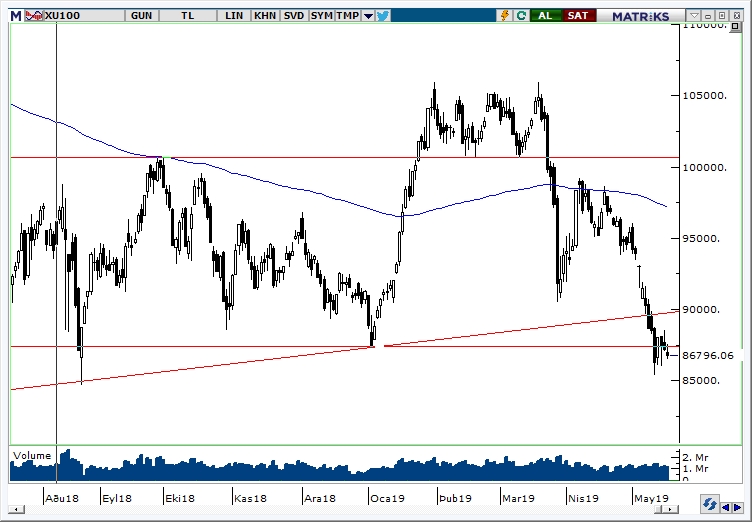Click the KHN toolbar button
752x522 pixels.
pos(265,15)
